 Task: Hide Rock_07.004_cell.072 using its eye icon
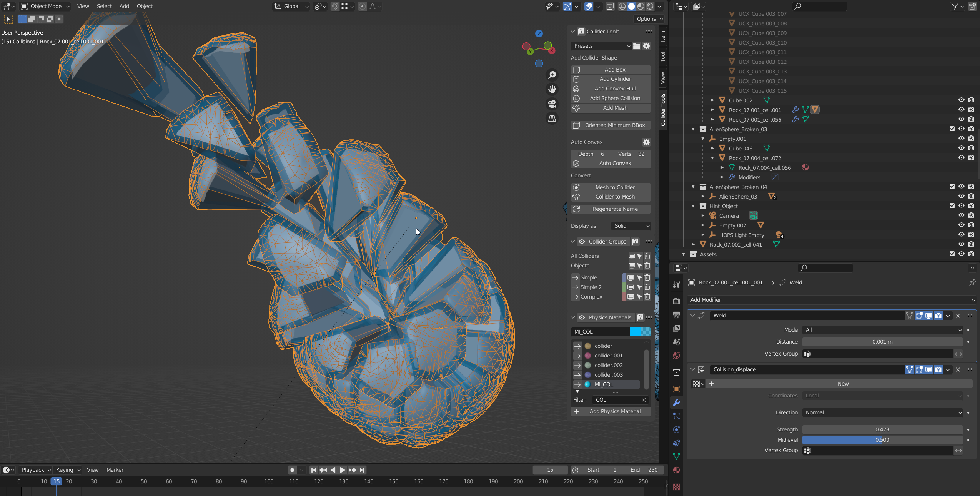pos(961,158)
